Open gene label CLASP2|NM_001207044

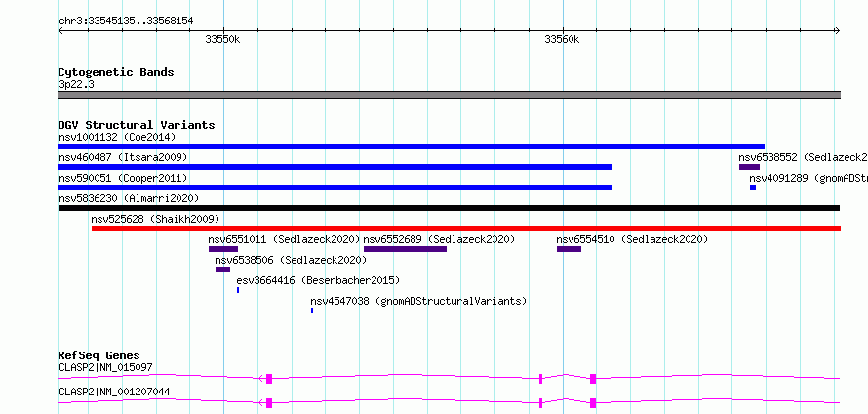pos(114,392)
